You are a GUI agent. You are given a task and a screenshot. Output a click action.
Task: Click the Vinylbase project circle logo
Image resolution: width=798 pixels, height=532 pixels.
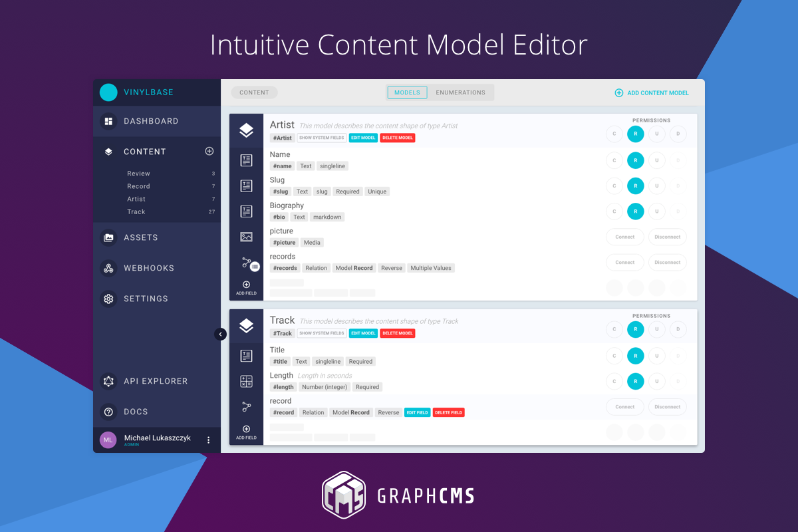pos(108,92)
